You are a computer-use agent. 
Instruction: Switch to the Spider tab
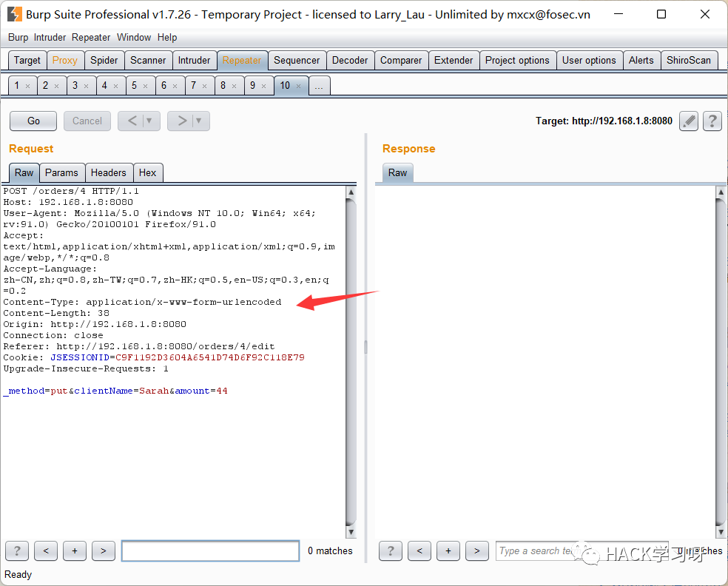(x=104, y=61)
